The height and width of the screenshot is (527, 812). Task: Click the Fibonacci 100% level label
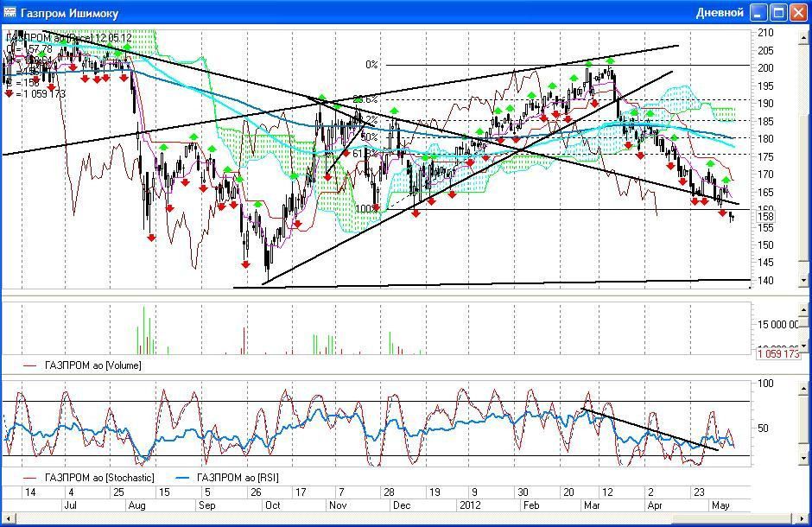(366, 208)
